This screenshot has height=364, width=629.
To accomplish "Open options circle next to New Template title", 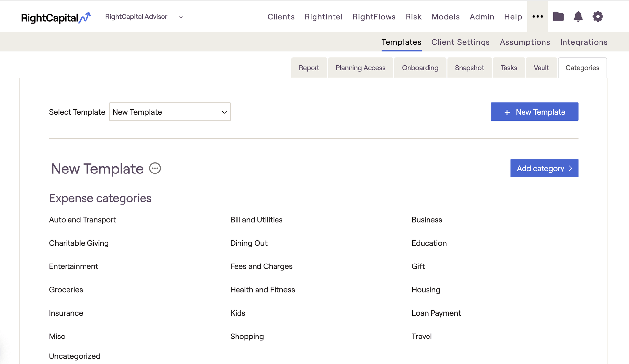I will tap(155, 168).
